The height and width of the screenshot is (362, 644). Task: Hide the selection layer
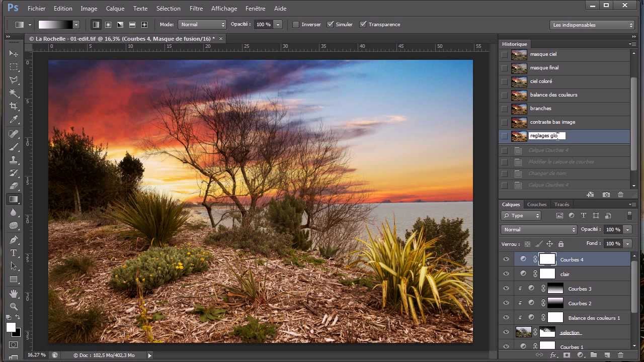(x=506, y=332)
